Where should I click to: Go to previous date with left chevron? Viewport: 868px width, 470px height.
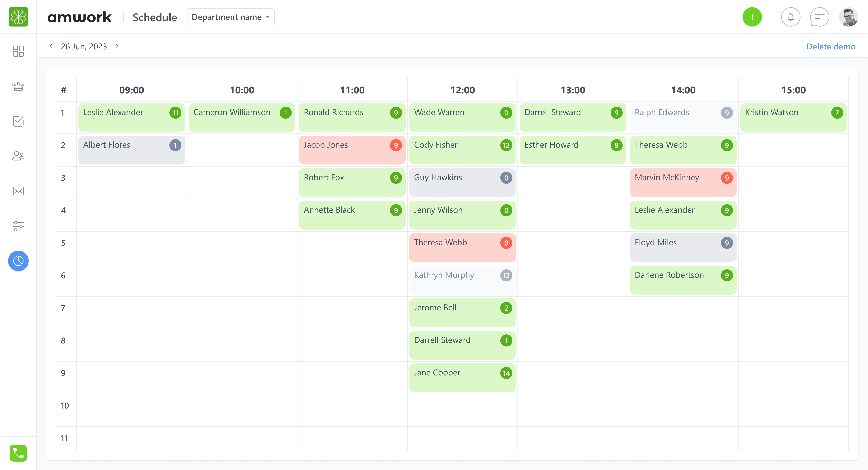click(51, 46)
